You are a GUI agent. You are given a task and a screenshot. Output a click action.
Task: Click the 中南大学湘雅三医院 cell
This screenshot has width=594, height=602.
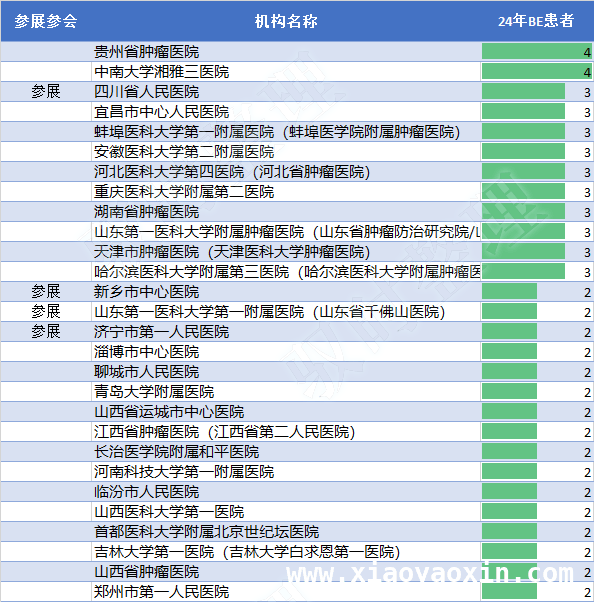pyautogui.click(x=286, y=71)
